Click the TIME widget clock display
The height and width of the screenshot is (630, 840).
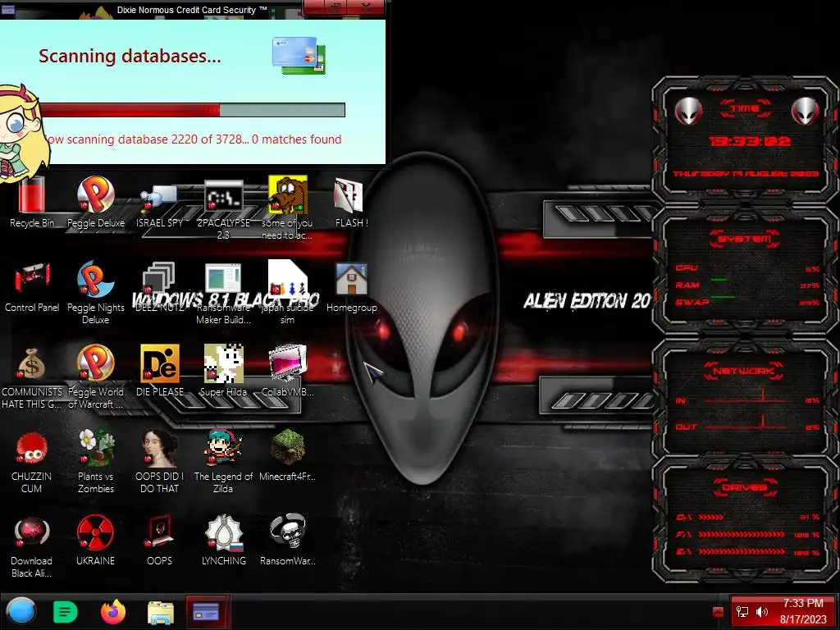(749, 141)
